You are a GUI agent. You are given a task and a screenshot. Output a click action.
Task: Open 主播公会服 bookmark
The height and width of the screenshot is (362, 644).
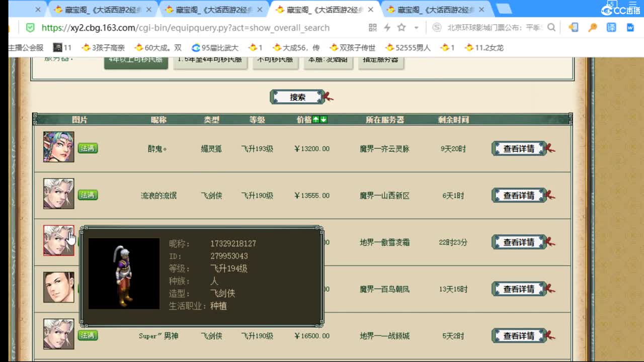pyautogui.click(x=26, y=48)
